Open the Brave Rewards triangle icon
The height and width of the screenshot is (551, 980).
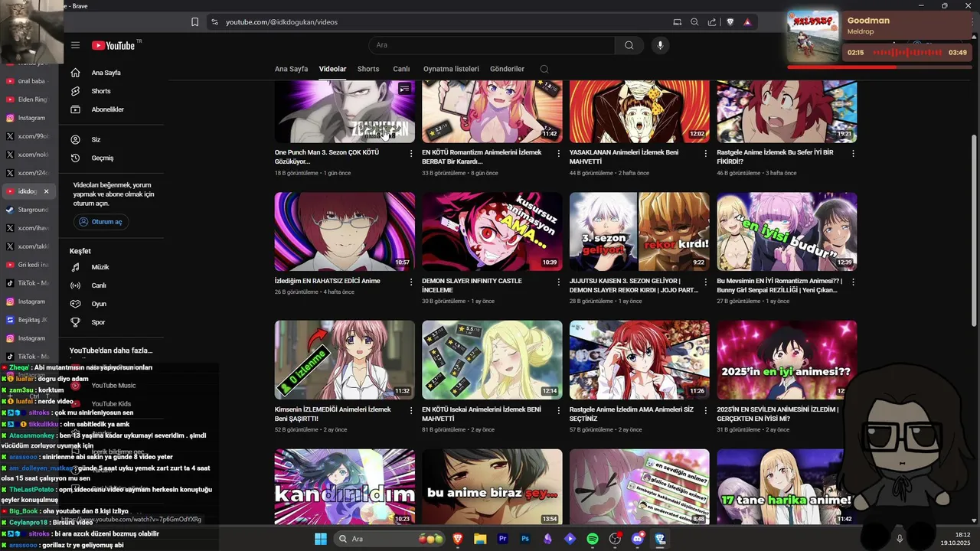[x=747, y=22]
